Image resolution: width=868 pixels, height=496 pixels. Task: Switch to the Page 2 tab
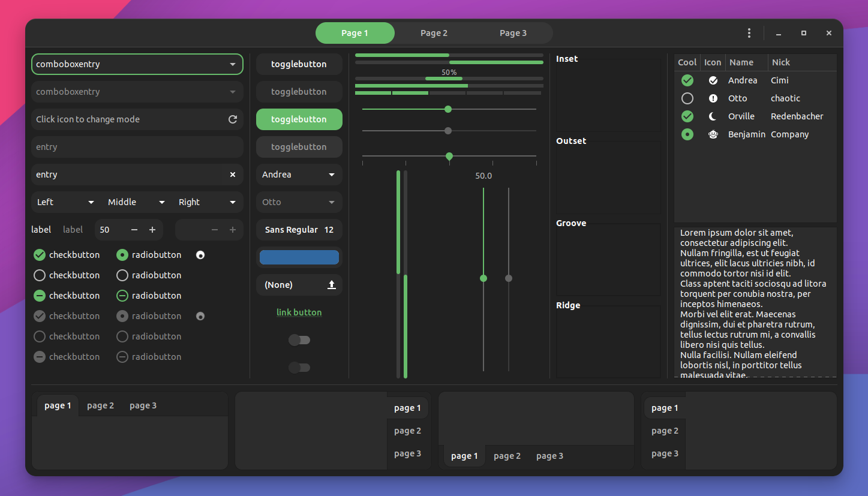[434, 33]
